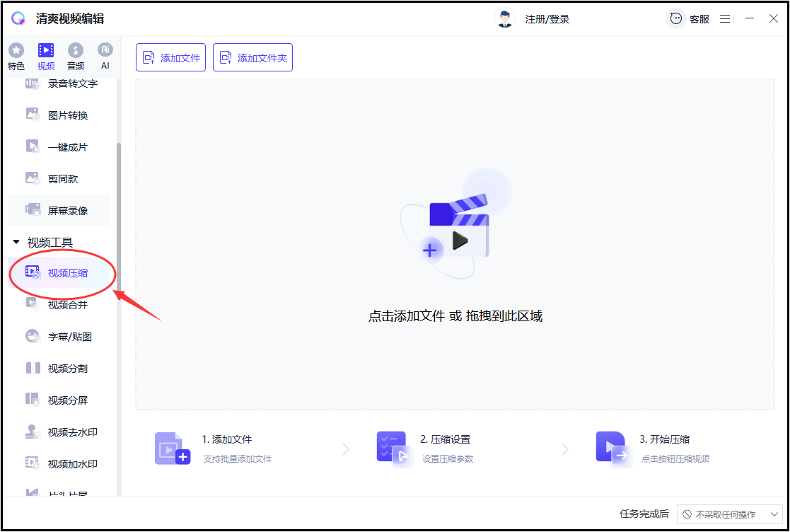Click the 客服 label text
Image resolution: width=790 pixels, height=532 pixels.
click(x=699, y=19)
